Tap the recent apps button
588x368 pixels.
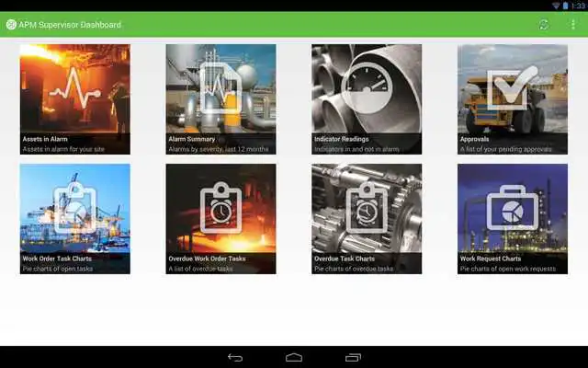tap(353, 358)
